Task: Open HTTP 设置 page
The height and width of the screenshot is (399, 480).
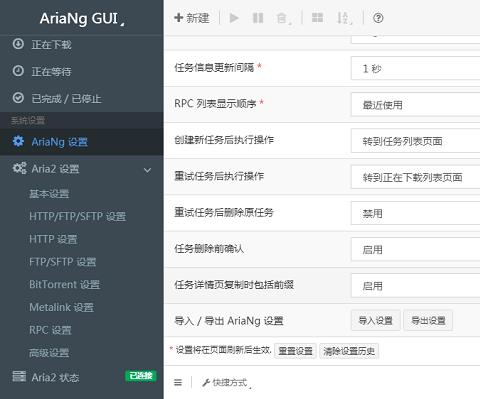Action: pos(53,239)
